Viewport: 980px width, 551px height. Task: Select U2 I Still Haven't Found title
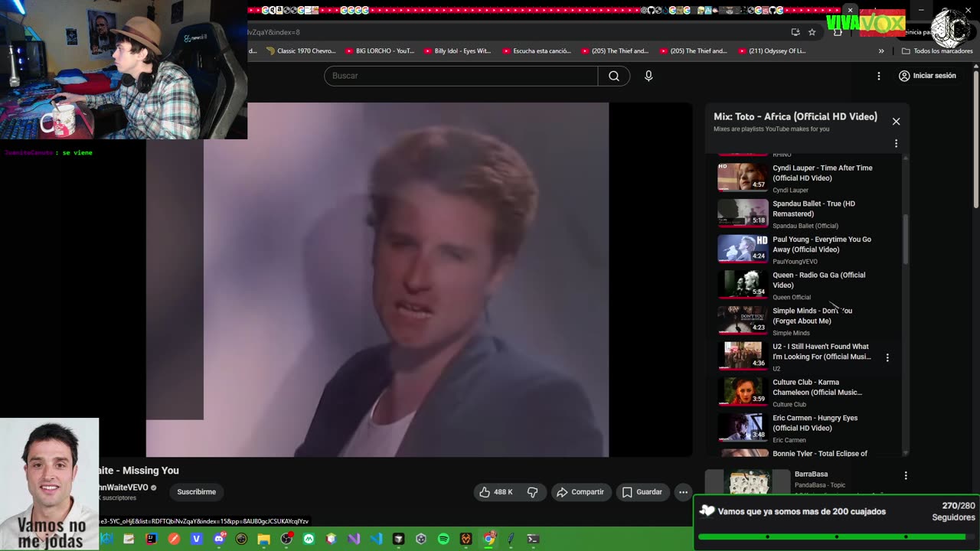822,351
